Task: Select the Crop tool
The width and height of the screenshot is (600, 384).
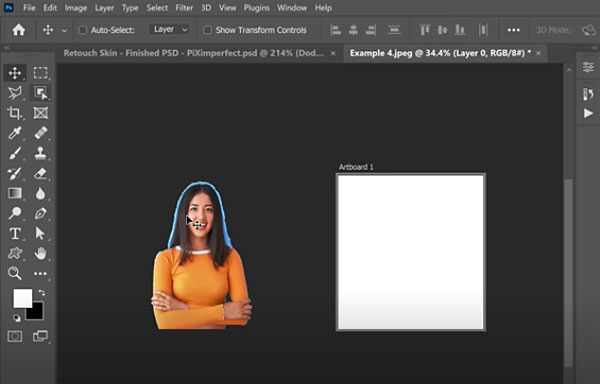Action: coord(15,113)
